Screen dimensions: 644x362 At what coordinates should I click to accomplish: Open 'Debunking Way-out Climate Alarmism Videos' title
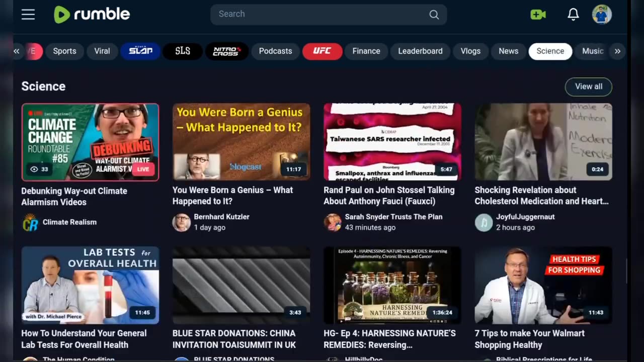point(74,197)
